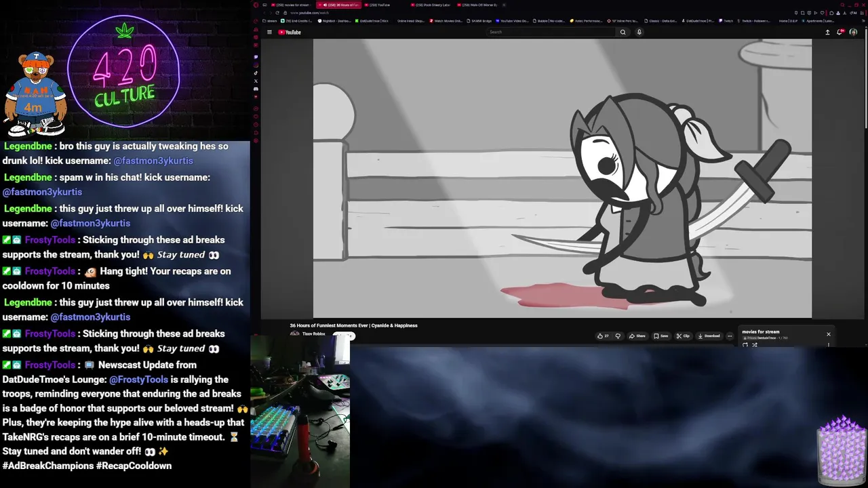
Task: Open the heart bookmarks sidebar icon
Action: pyautogui.click(x=256, y=116)
